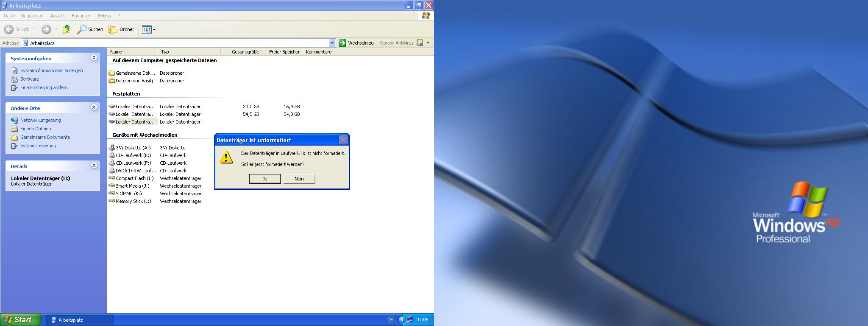This screenshot has height=326, width=868.
Task: Toggle the Ordner folders pane
Action: point(122,29)
